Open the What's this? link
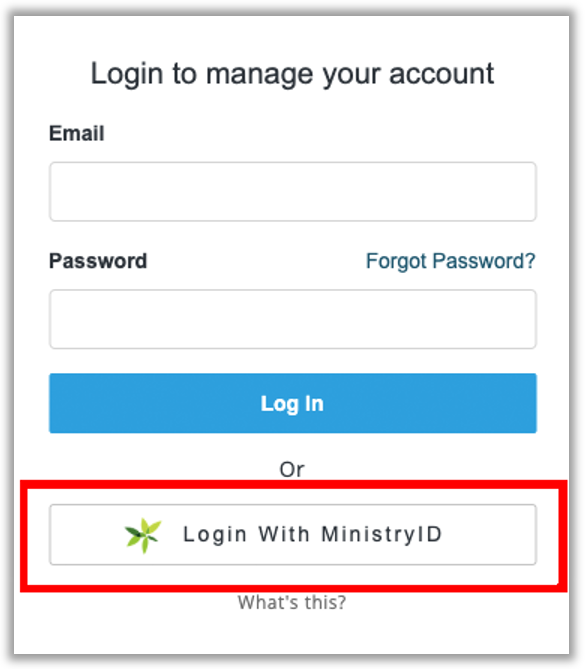This screenshot has height=669, width=585. 292,602
